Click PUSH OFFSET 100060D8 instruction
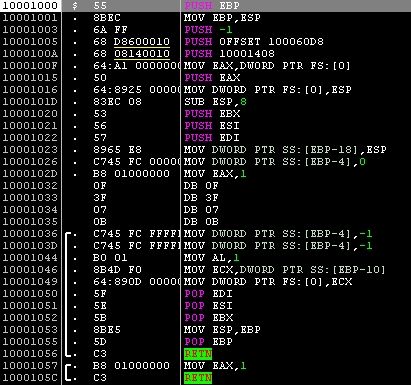This screenshot has width=411, height=385. coord(254,42)
